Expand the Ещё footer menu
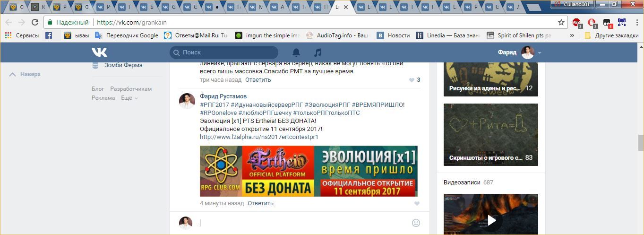Image resolution: width=644 pixels, height=235 pixels. coord(129,98)
